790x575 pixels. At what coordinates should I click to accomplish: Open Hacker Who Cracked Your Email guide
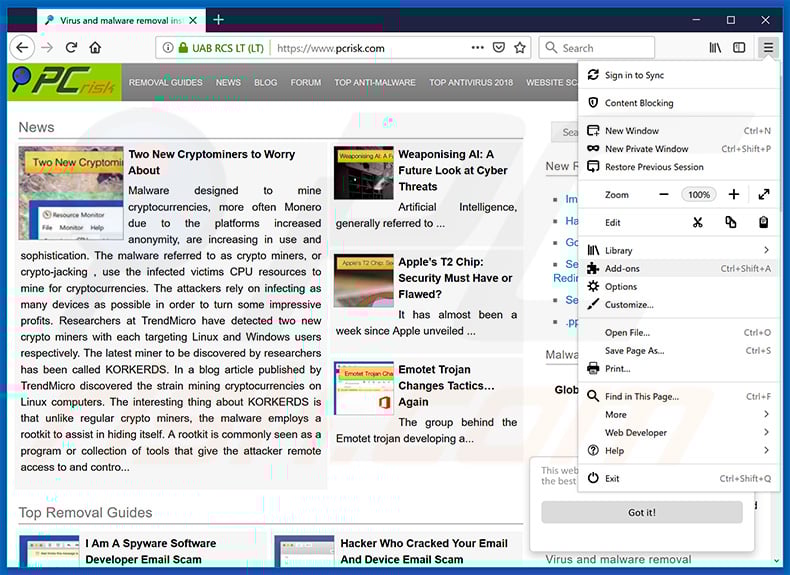pos(424,551)
